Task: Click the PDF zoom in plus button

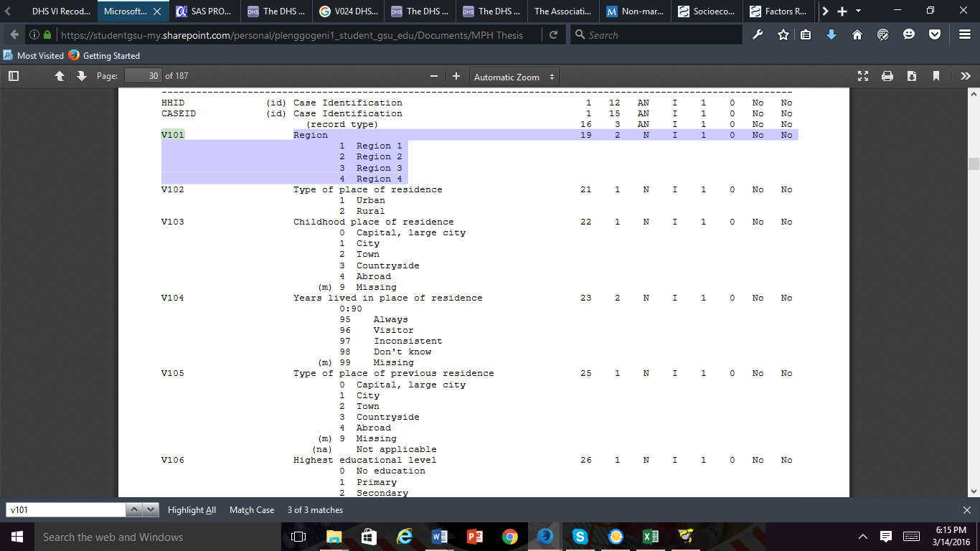Action: coord(456,76)
